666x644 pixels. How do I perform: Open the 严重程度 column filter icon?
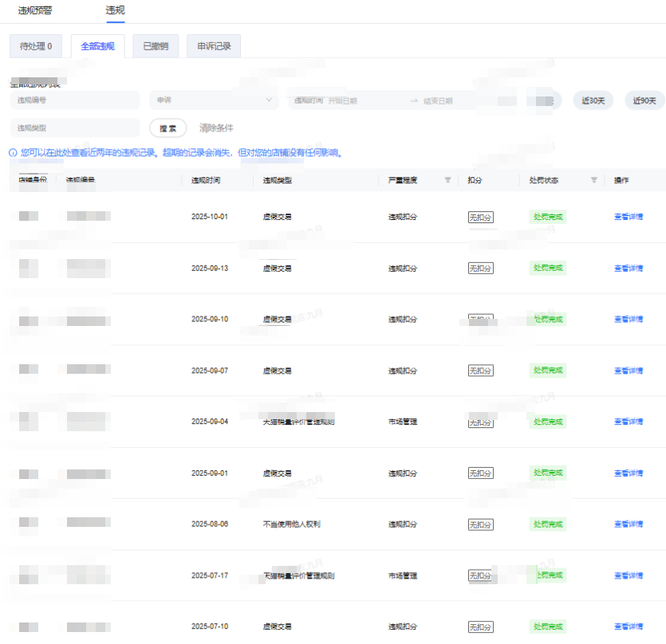pyautogui.click(x=447, y=180)
